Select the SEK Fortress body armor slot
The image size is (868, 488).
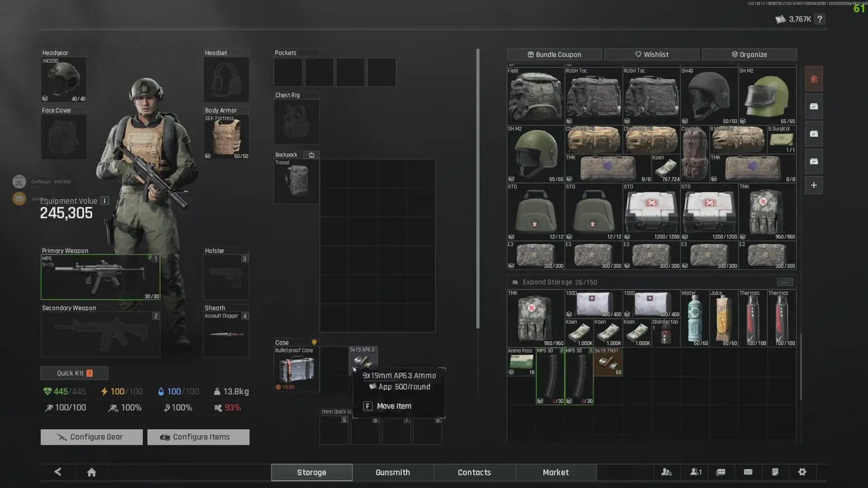(x=226, y=137)
